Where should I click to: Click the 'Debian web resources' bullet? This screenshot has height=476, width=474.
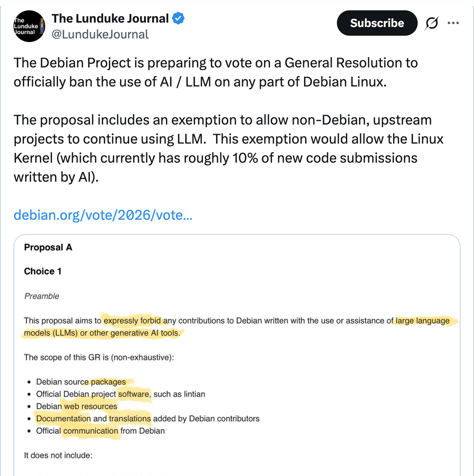tap(76, 406)
